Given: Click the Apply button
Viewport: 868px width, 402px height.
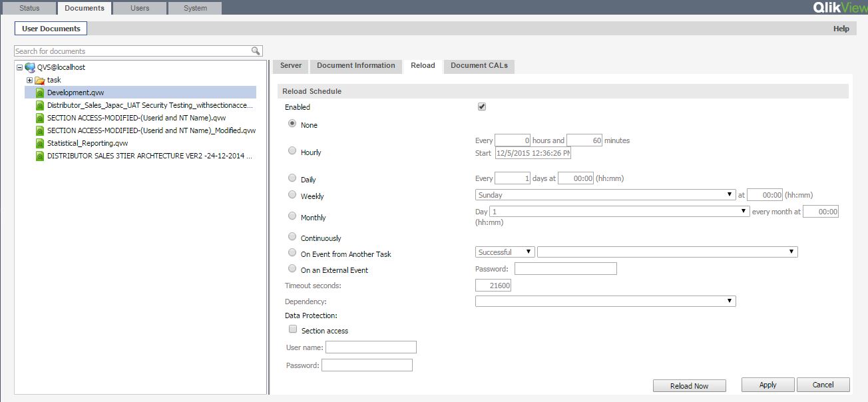Looking at the screenshot, I should pos(767,385).
